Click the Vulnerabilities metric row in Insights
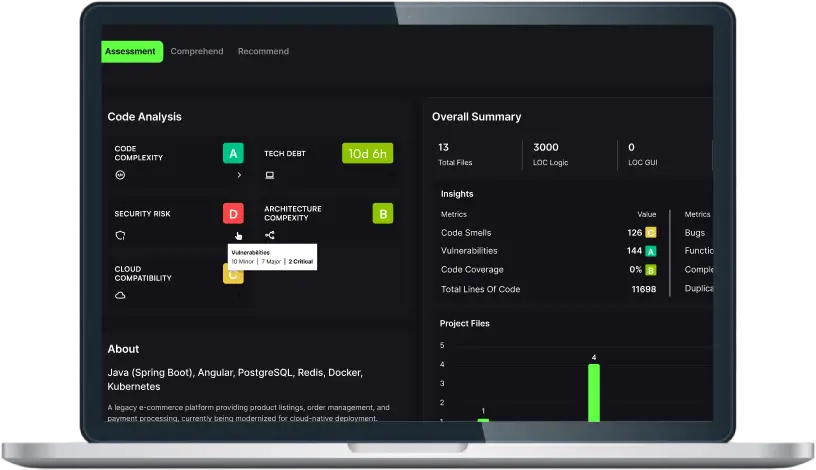 549,251
